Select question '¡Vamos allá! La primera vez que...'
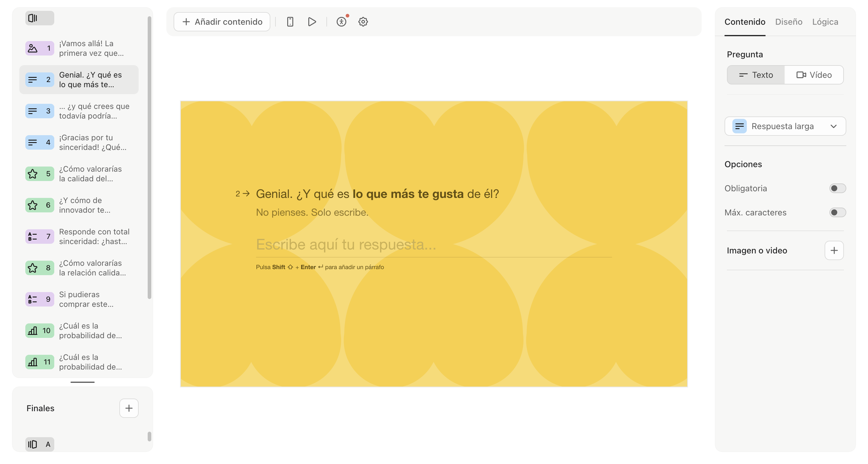 point(79,48)
